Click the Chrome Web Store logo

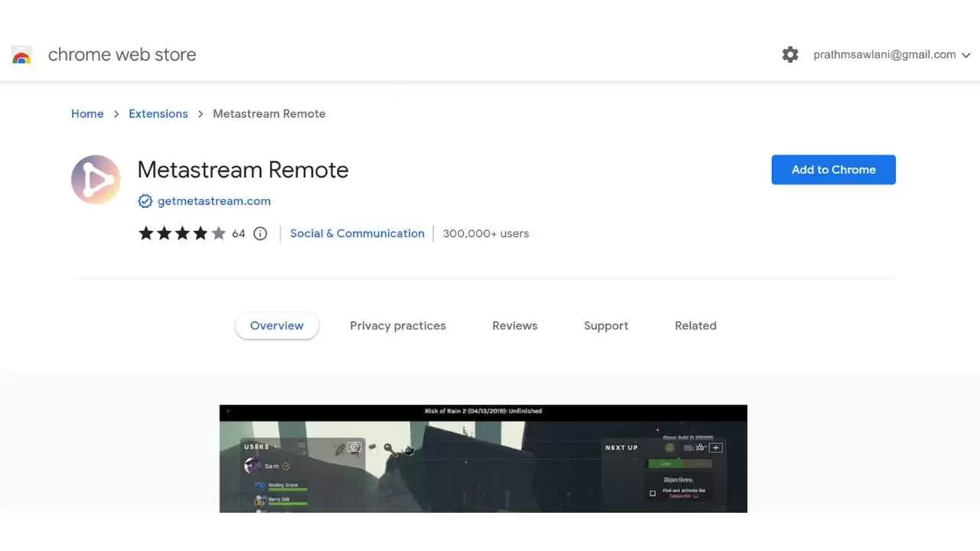pyautogui.click(x=21, y=54)
